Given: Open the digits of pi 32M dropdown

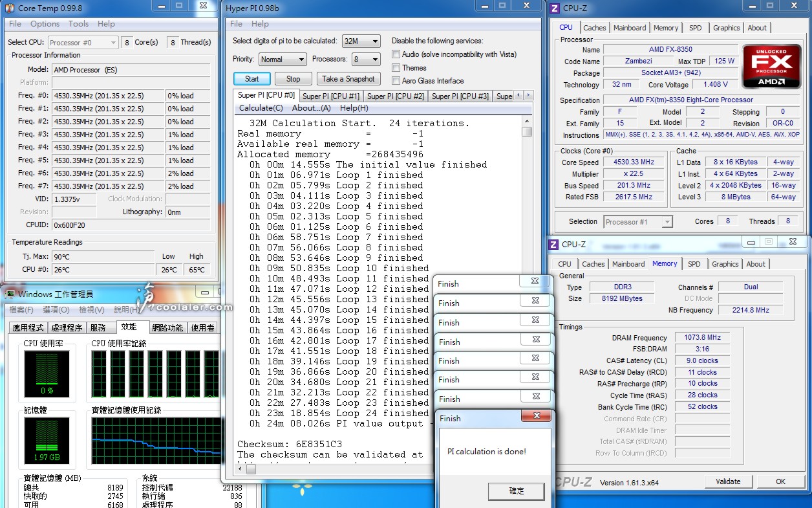Looking at the screenshot, I should pyautogui.click(x=361, y=41).
